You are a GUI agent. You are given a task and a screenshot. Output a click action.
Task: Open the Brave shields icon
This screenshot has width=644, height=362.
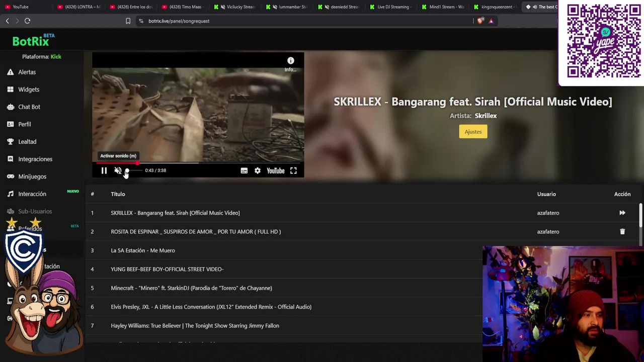point(480,21)
